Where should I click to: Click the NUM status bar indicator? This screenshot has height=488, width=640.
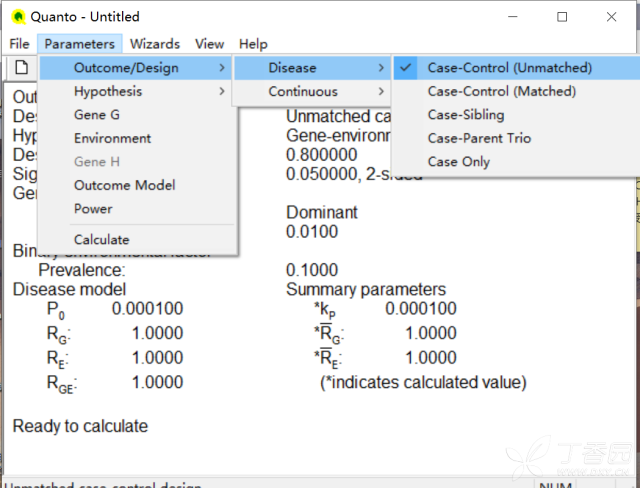coord(555,485)
